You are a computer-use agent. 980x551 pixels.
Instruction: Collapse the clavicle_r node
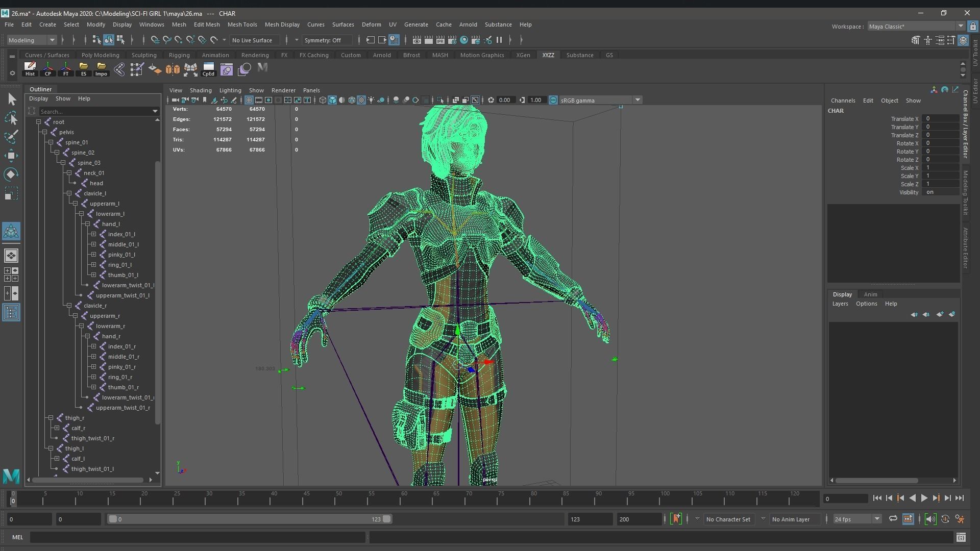tap(69, 306)
